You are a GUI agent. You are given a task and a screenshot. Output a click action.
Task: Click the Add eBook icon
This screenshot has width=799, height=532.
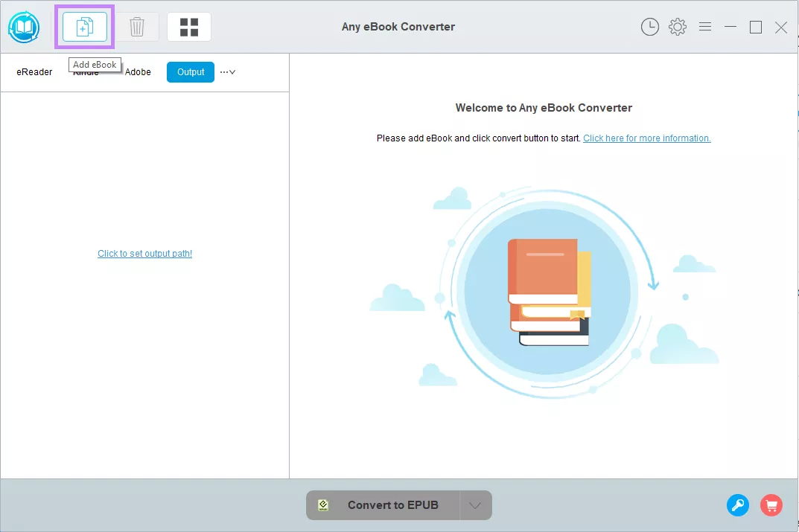click(x=84, y=27)
